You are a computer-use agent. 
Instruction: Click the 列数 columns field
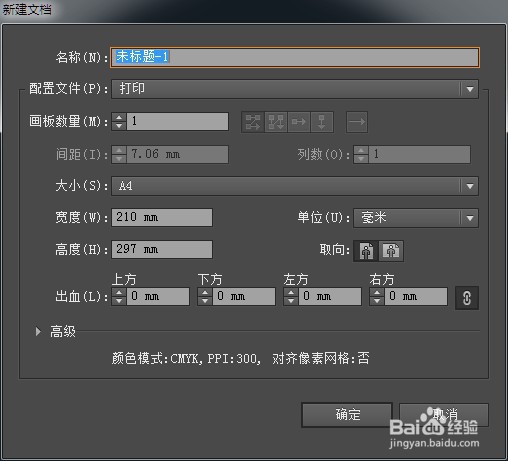(x=420, y=154)
